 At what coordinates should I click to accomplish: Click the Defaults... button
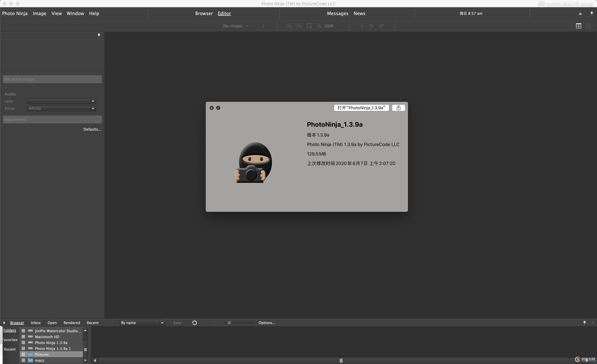click(92, 129)
